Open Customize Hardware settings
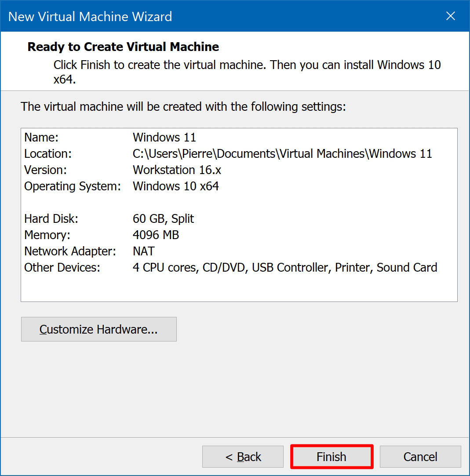The width and height of the screenshot is (470, 476). pyautogui.click(x=98, y=329)
